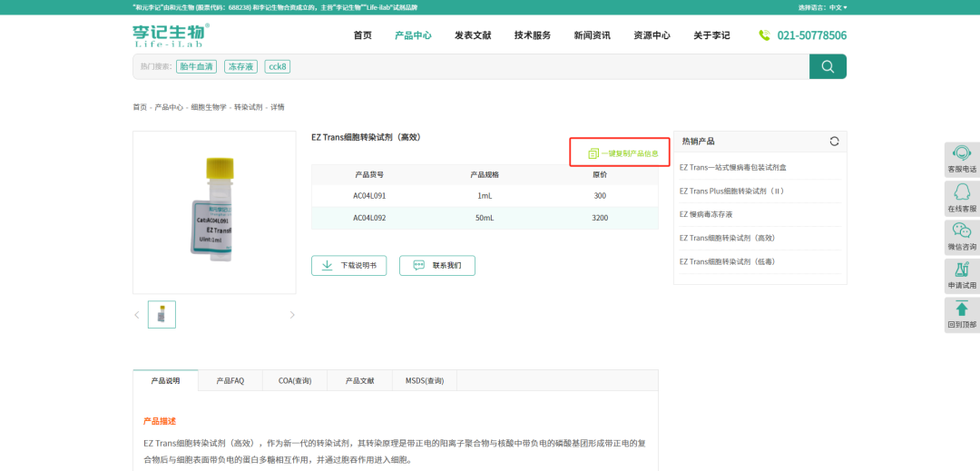Click the 胎牛血清 hot search tag
This screenshot has width=980, height=471.
[196, 66]
